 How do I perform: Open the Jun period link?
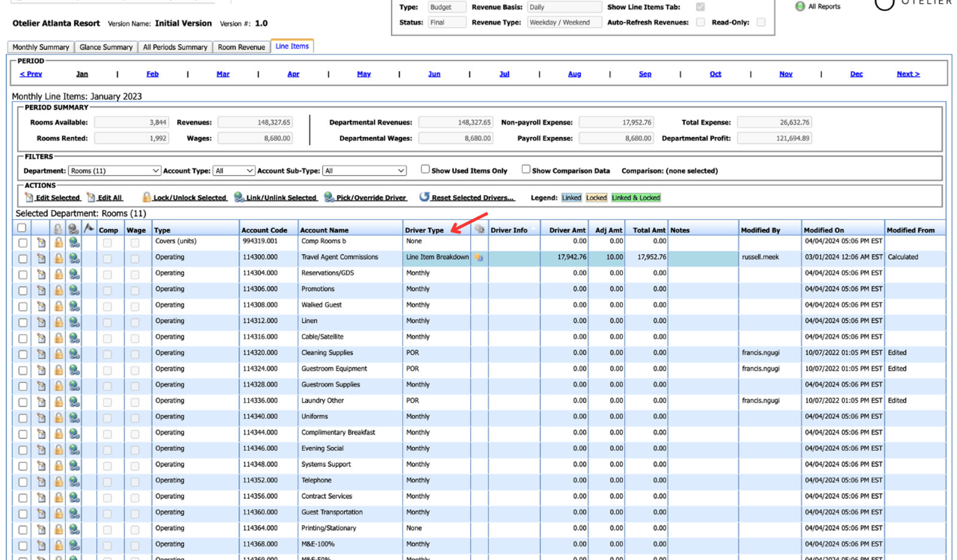[434, 74]
